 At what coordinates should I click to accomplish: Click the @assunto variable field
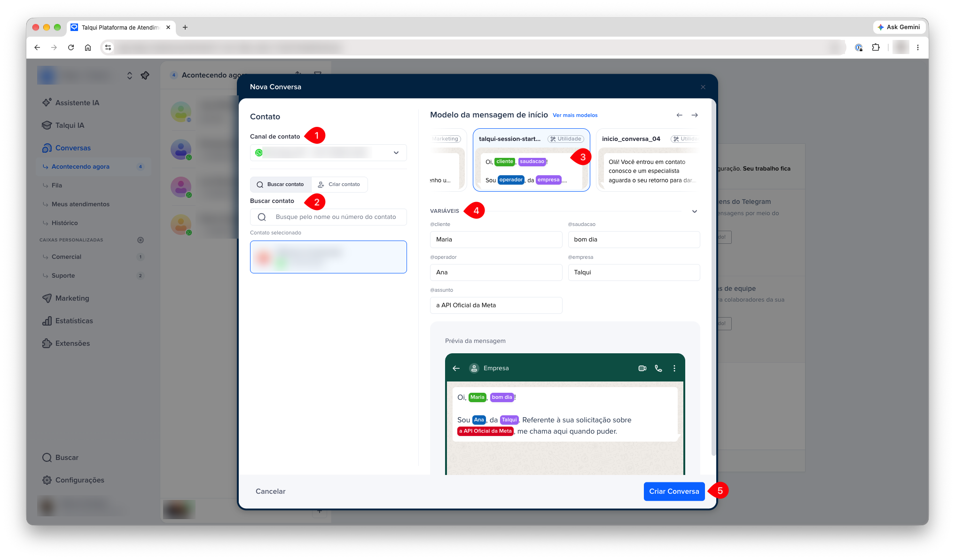[x=496, y=305]
